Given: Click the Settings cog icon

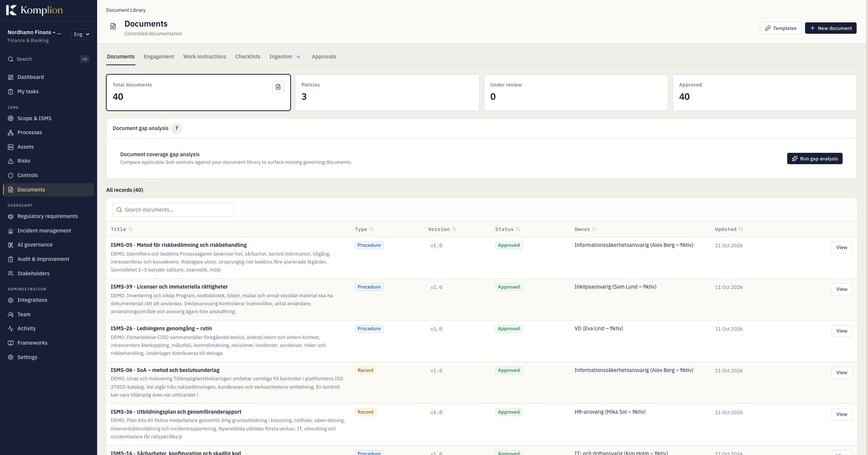Looking at the screenshot, I should [11, 358].
